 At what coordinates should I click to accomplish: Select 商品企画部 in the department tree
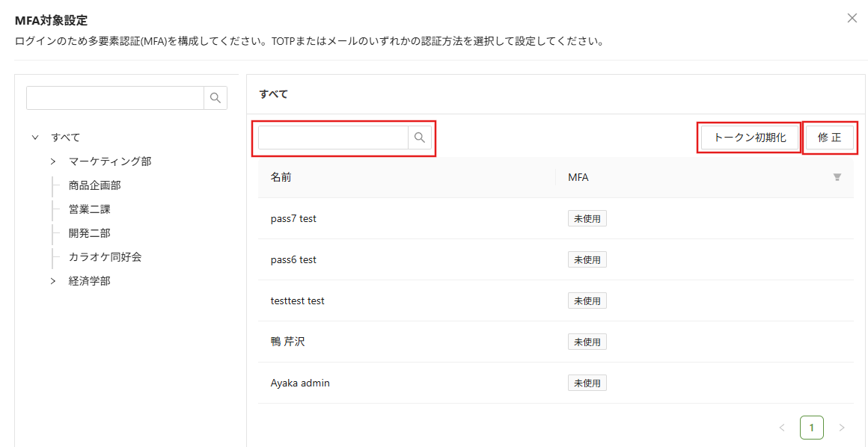(x=94, y=185)
